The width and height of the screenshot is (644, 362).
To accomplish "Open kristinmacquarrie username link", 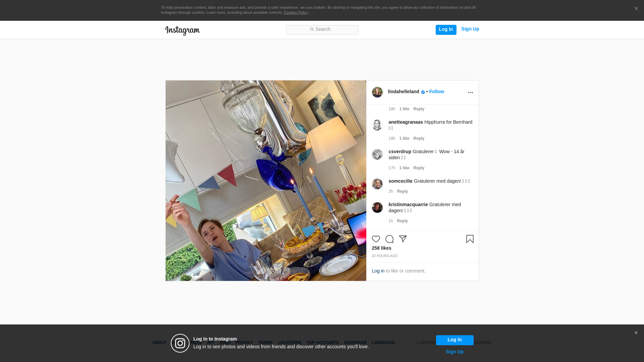I will (408, 204).
